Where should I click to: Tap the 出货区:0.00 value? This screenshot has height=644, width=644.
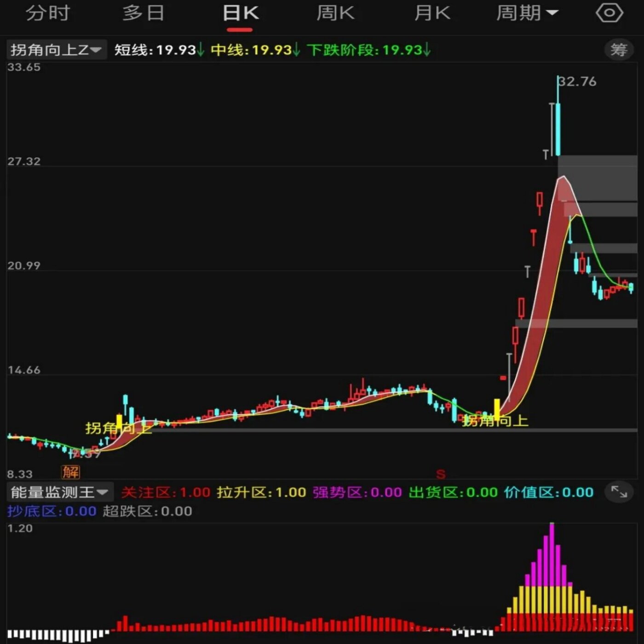[453, 492]
